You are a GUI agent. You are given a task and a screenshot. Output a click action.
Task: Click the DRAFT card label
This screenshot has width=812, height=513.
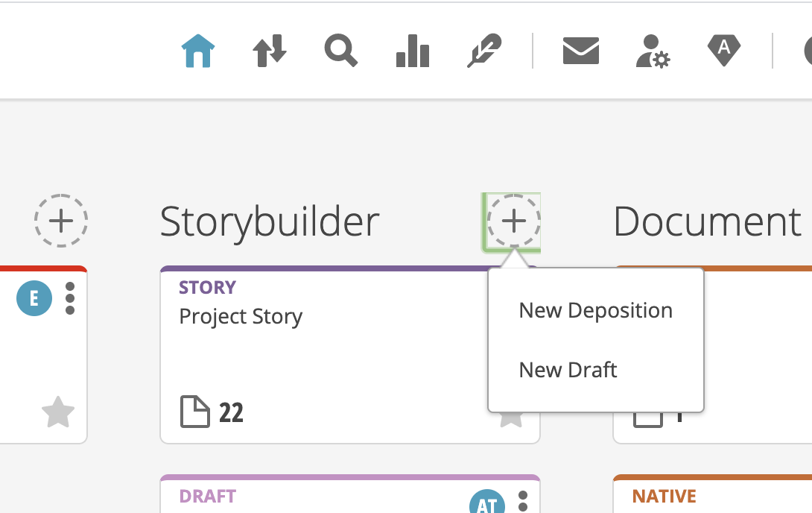click(x=207, y=497)
